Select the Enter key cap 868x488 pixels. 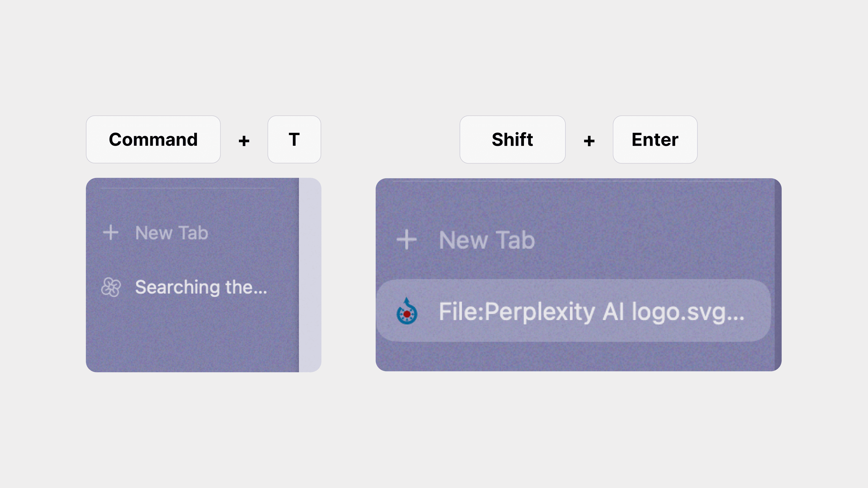[x=655, y=139]
